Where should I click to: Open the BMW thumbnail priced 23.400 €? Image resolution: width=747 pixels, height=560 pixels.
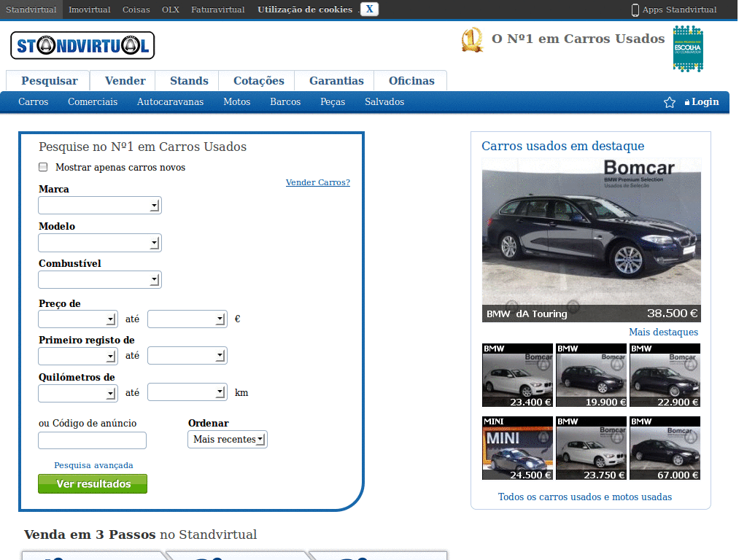517,376
